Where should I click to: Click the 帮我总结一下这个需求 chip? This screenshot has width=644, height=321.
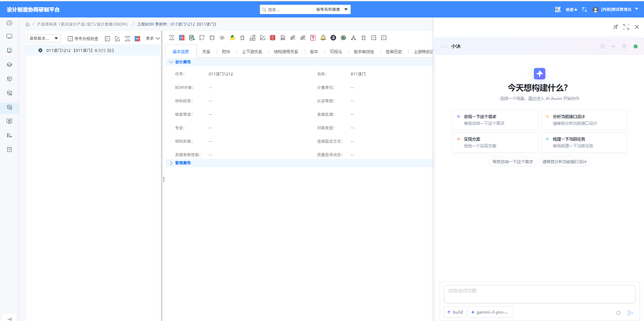[x=513, y=162]
